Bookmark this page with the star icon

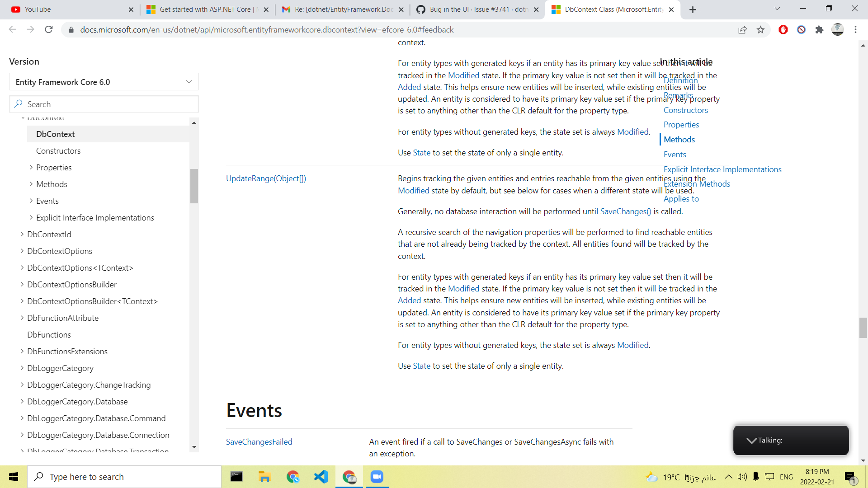click(761, 29)
